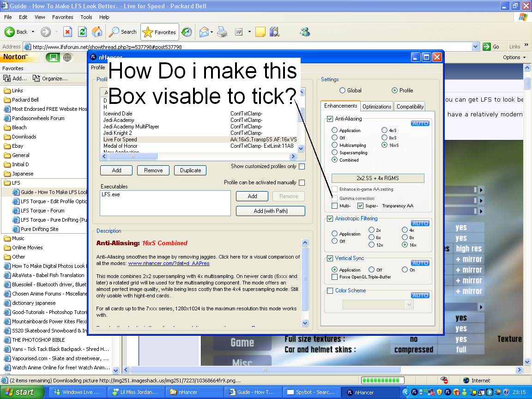Click the Forward arrow icon in IE

coord(45,32)
